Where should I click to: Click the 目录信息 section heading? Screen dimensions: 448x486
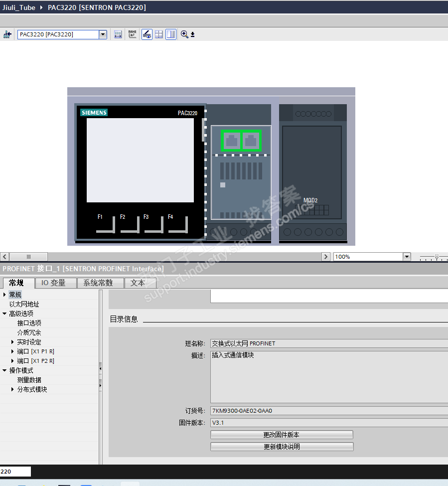(124, 319)
